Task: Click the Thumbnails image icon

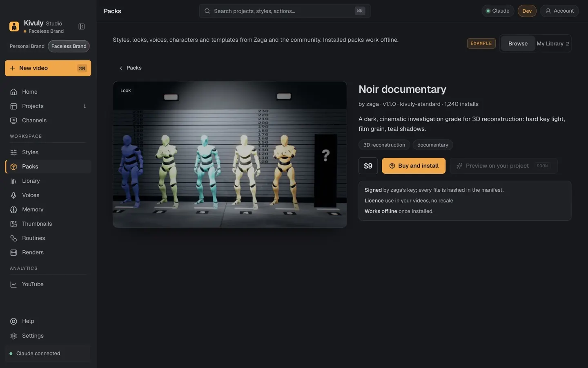Action: click(x=13, y=224)
